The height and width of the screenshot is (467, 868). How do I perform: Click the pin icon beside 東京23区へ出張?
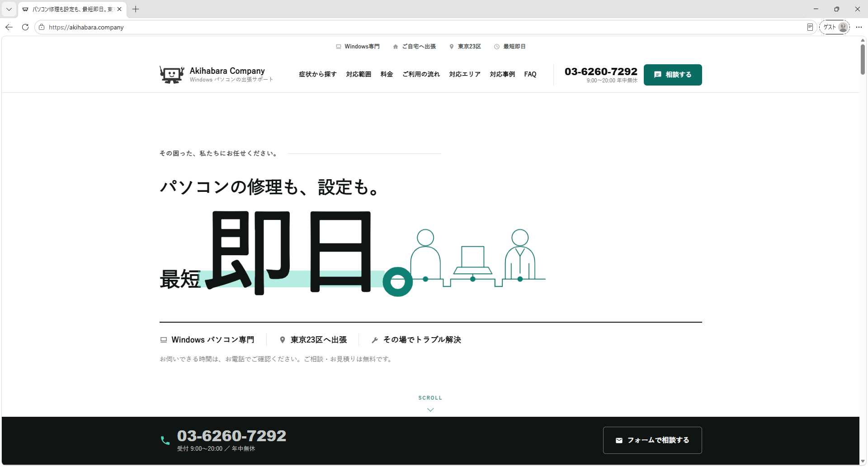[x=283, y=340]
